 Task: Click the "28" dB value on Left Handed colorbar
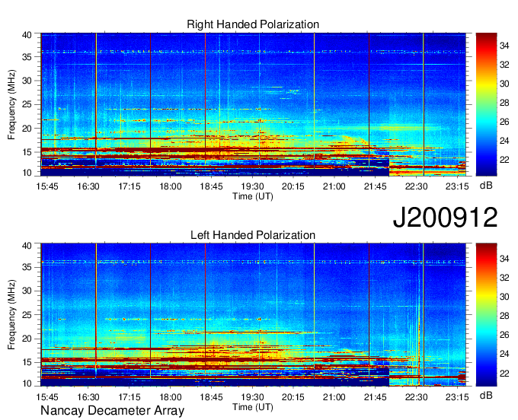point(504,316)
